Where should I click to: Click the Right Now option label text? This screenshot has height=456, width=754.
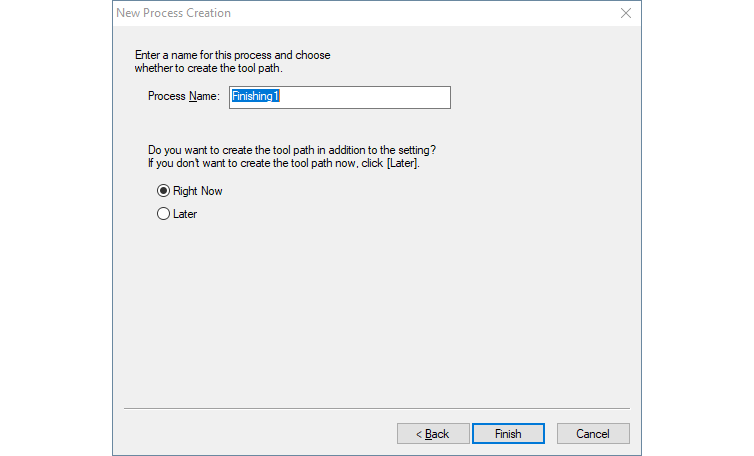198,191
